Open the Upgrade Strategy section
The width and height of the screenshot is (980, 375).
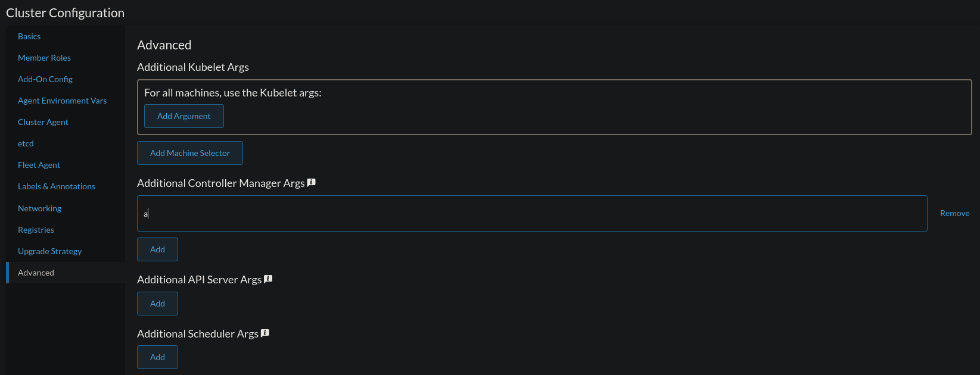(49, 251)
